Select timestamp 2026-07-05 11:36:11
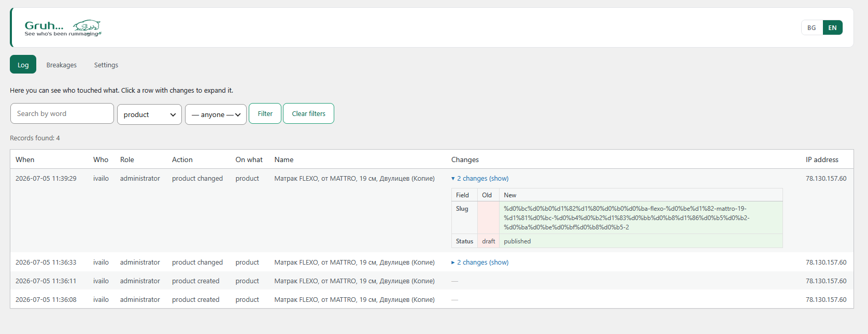This screenshot has width=868, height=334. (46, 281)
